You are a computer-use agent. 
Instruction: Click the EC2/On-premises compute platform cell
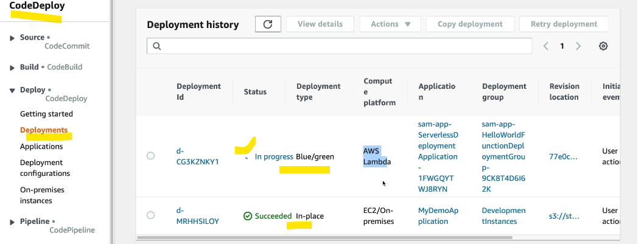[x=379, y=215]
